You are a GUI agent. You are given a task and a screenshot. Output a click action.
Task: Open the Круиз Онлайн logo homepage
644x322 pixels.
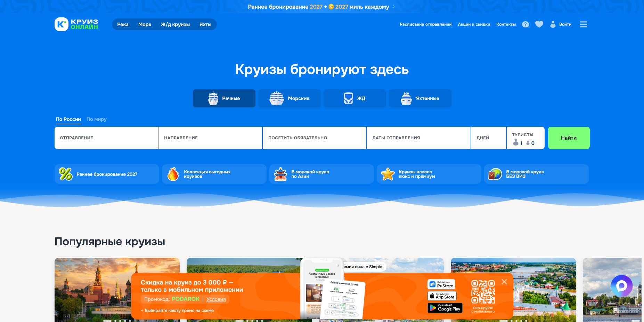76,24
